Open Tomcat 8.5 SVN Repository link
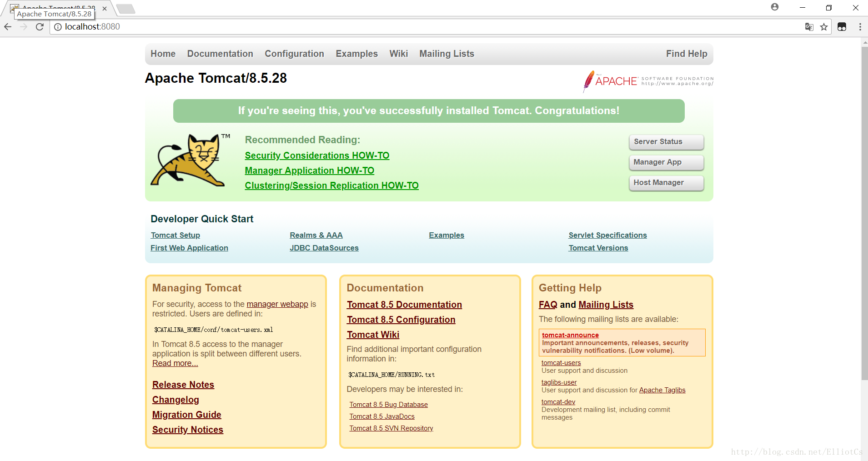Viewport: 868px width, 461px height. pyautogui.click(x=391, y=428)
